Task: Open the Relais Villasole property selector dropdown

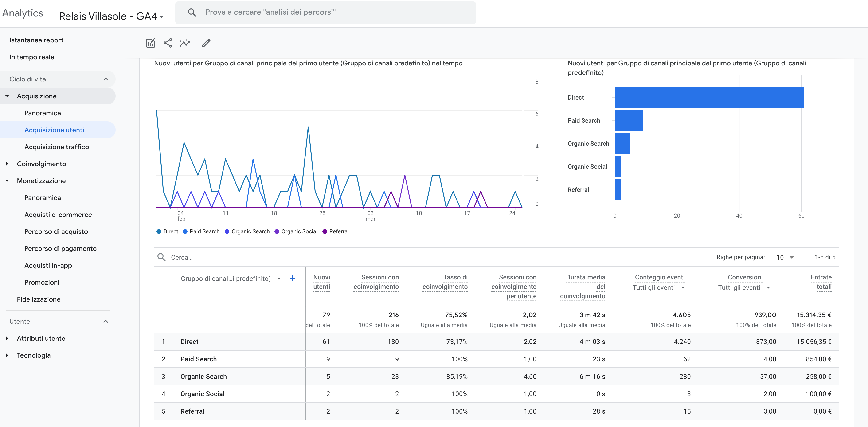Action: (111, 16)
